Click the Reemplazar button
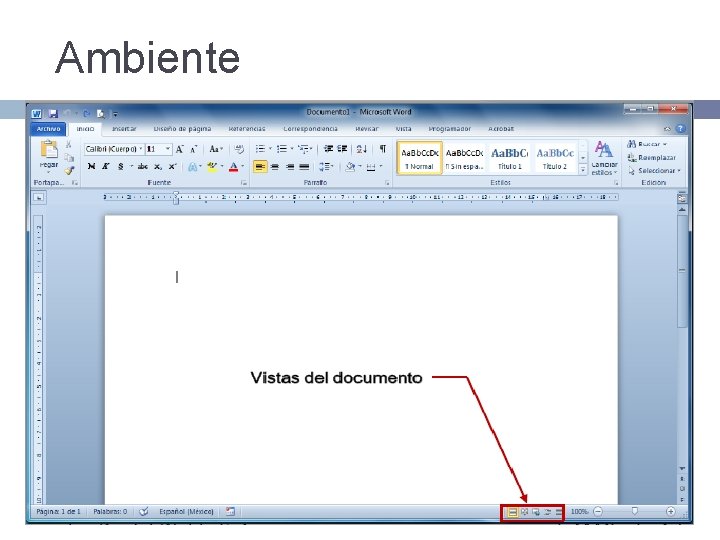The height and width of the screenshot is (540, 720). click(x=652, y=158)
